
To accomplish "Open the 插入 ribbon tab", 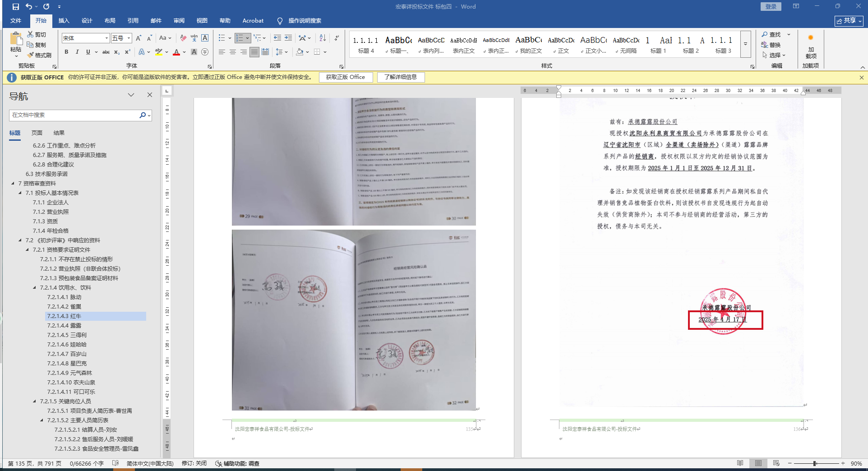I will [64, 21].
